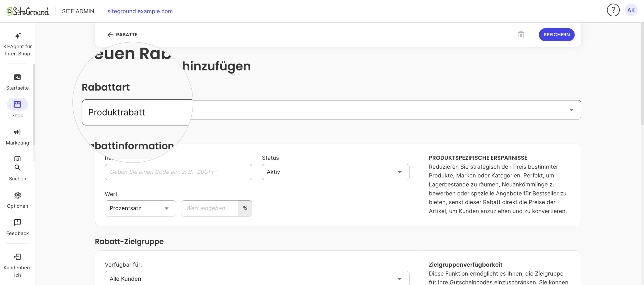Click the sidebar scrollbar handle
The image size is (644, 285).
[34, 105]
